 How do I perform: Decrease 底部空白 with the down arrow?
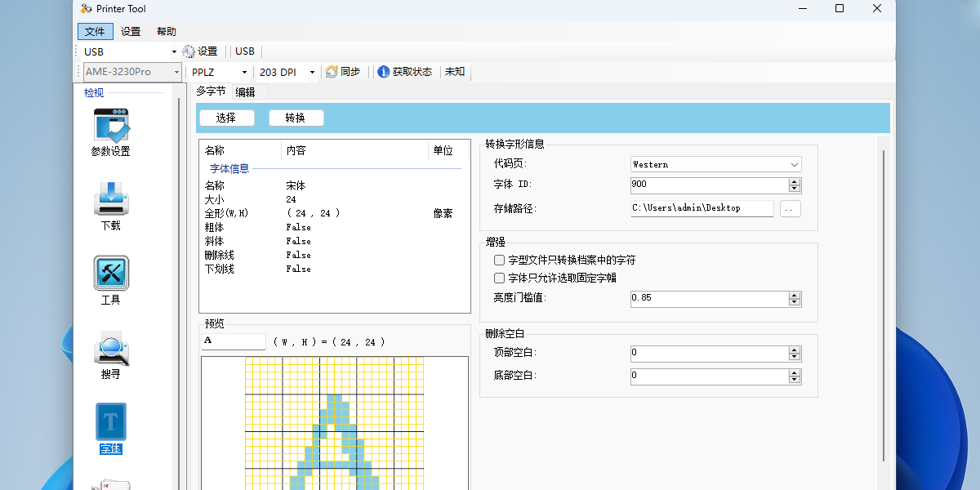click(795, 380)
